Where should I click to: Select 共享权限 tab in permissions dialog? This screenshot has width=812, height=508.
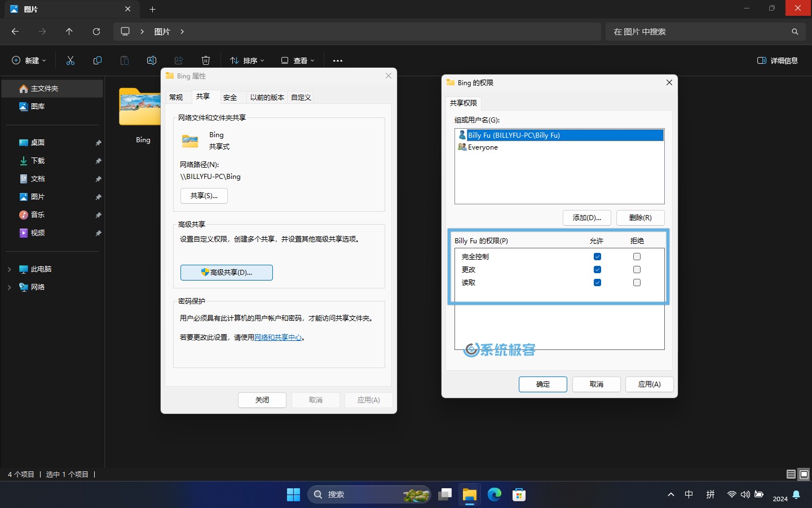464,103
